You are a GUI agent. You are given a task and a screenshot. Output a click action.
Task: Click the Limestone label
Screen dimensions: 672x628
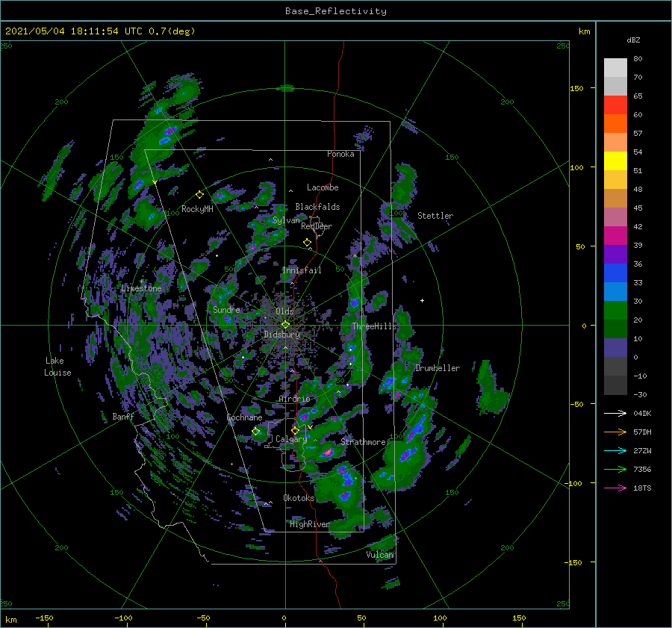point(141,288)
